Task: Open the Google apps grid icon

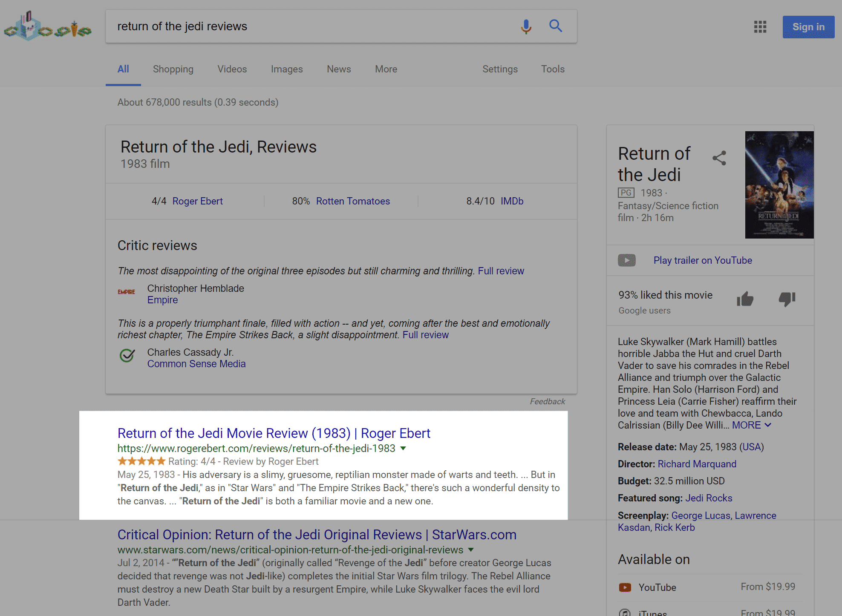Action: (760, 27)
